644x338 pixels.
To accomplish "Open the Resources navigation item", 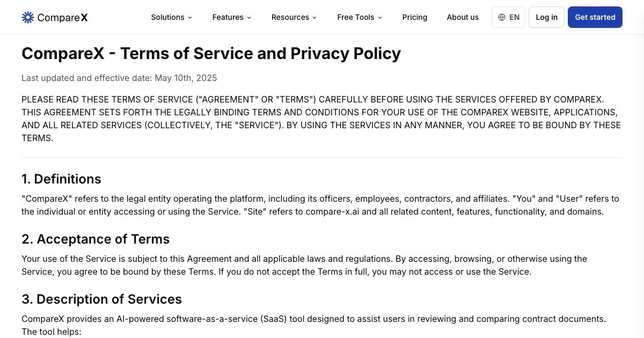I will 294,17.
